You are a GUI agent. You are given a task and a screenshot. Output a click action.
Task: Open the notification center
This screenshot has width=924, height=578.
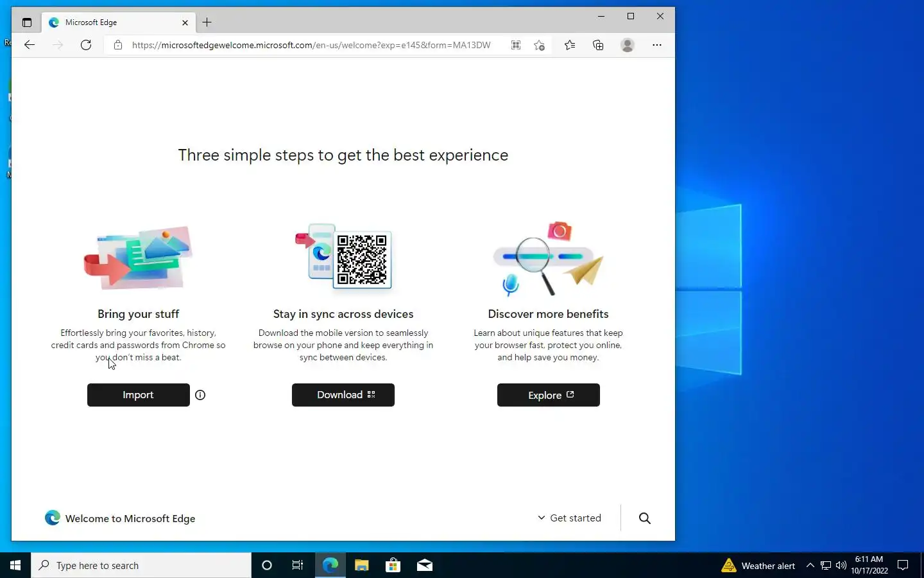(903, 565)
